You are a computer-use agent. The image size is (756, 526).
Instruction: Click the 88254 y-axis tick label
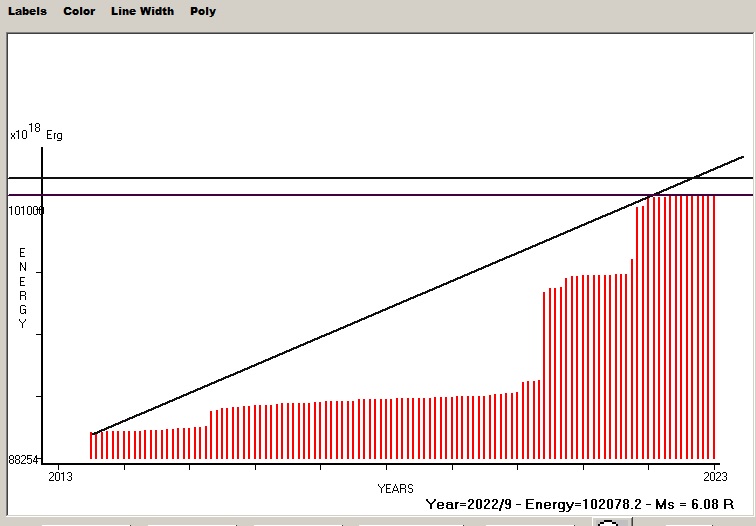pos(22,460)
